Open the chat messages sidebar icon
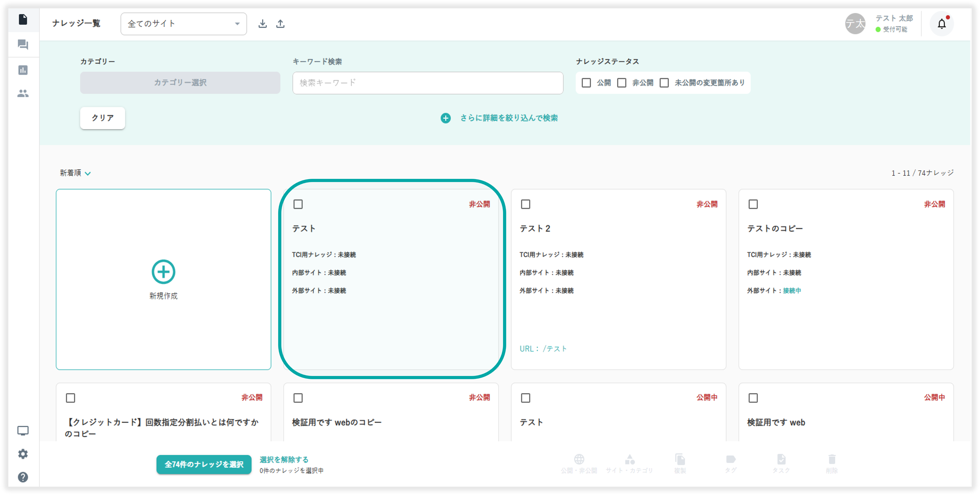 point(23,45)
